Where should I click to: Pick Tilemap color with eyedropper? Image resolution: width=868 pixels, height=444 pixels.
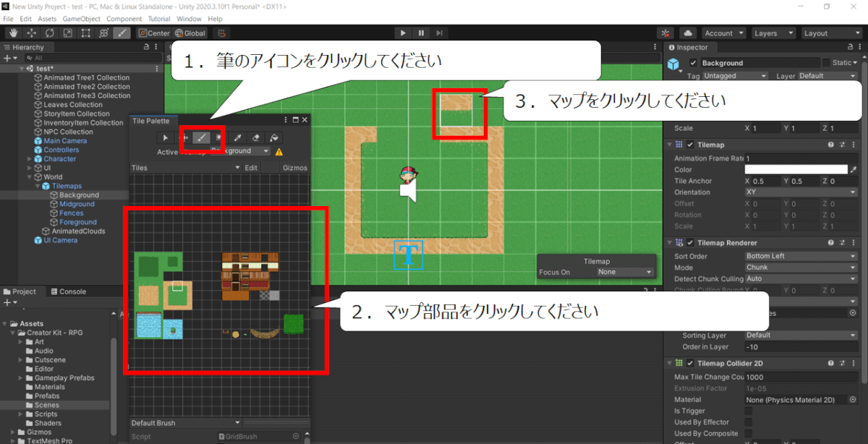(x=854, y=170)
